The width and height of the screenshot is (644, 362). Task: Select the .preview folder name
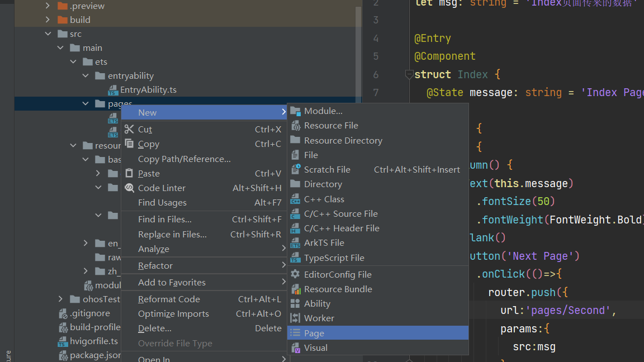point(87,6)
